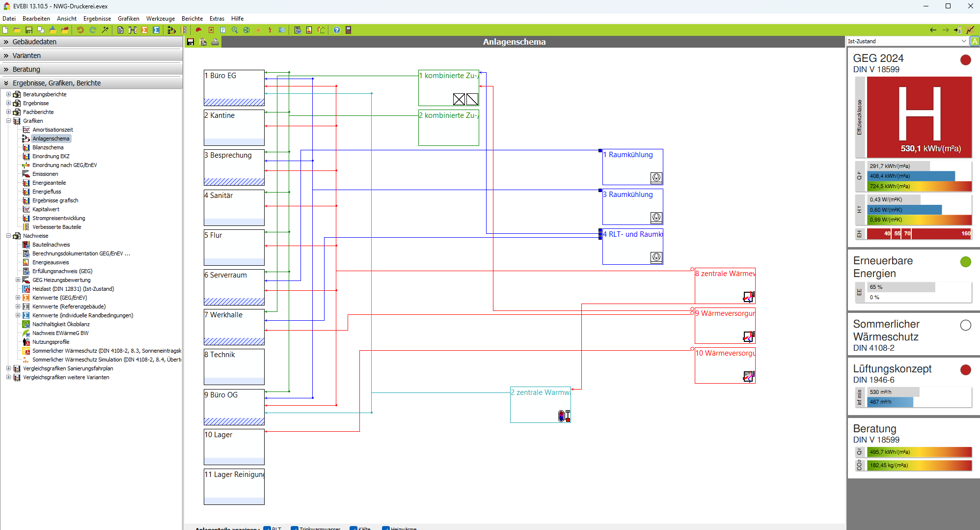Click the blue help question mark icon
This screenshot has width=980, height=530.
337,30
